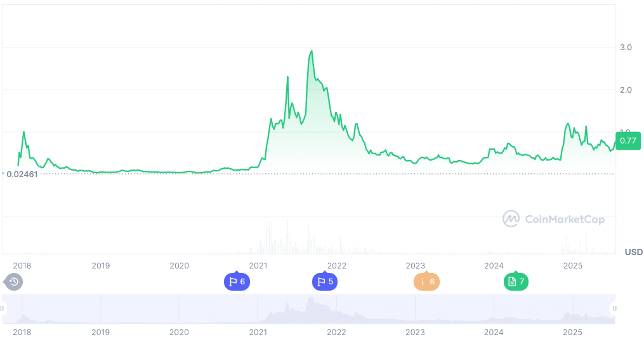Click the 2021 label on navigator timeline
Viewport: 644px width, 344px height.
click(258, 332)
